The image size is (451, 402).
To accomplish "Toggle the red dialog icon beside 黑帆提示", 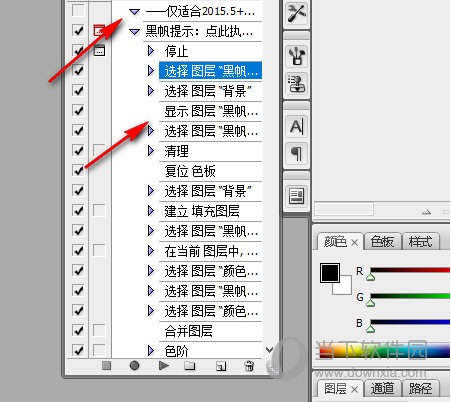I will pyautogui.click(x=99, y=31).
